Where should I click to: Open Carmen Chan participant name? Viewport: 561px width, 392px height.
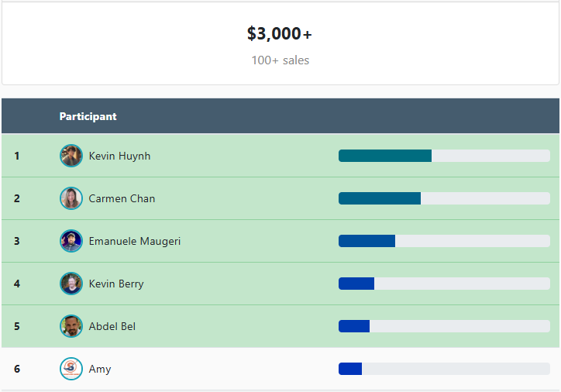(x=122, y=198)
